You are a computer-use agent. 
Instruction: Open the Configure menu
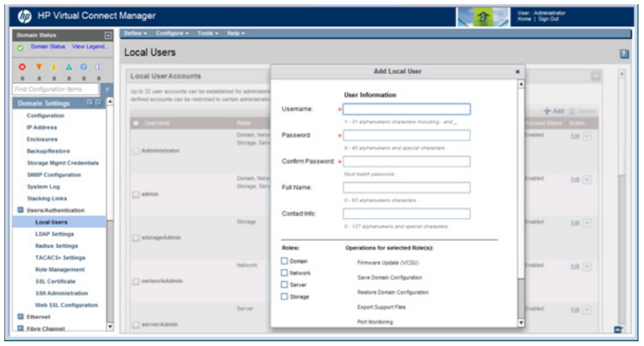click(x=172, y=33)
